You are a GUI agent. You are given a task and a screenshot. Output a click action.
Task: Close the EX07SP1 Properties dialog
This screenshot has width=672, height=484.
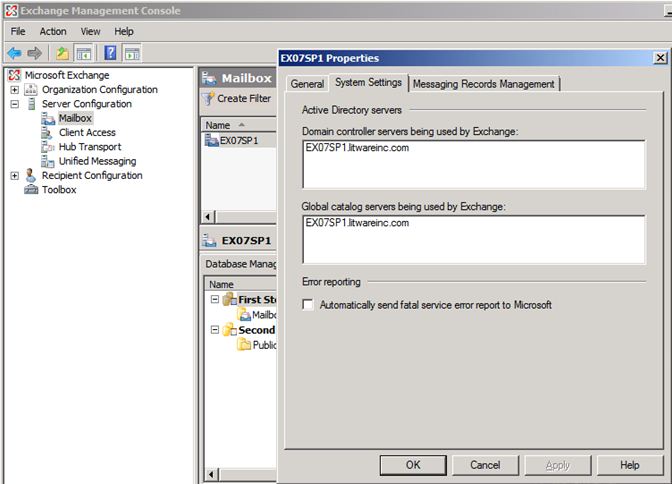[x=660, y=58]
